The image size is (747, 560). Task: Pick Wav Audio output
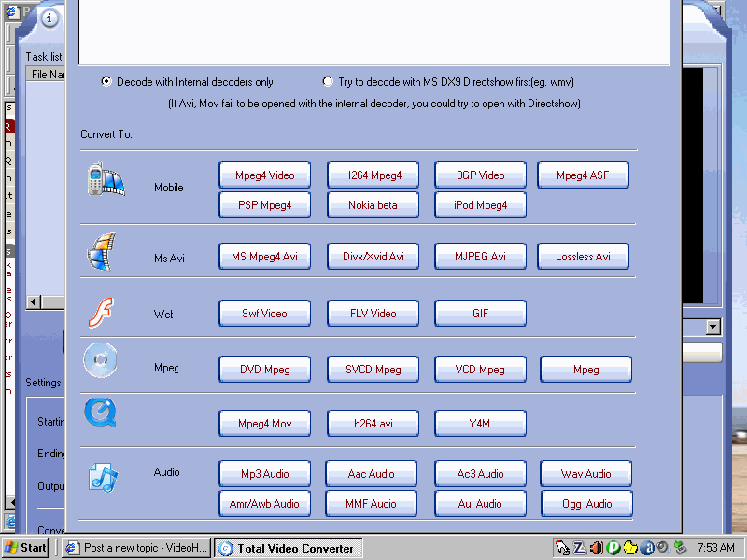pos(586,474)
